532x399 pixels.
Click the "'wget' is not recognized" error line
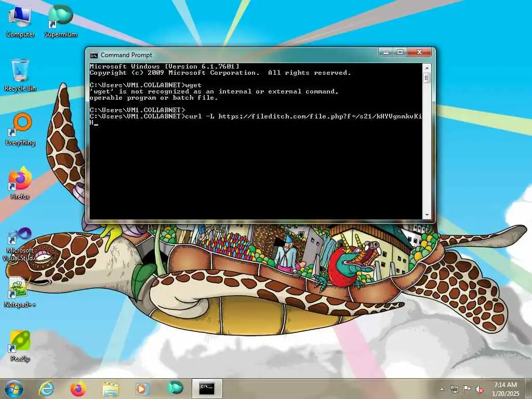click(x=214, y=91)
